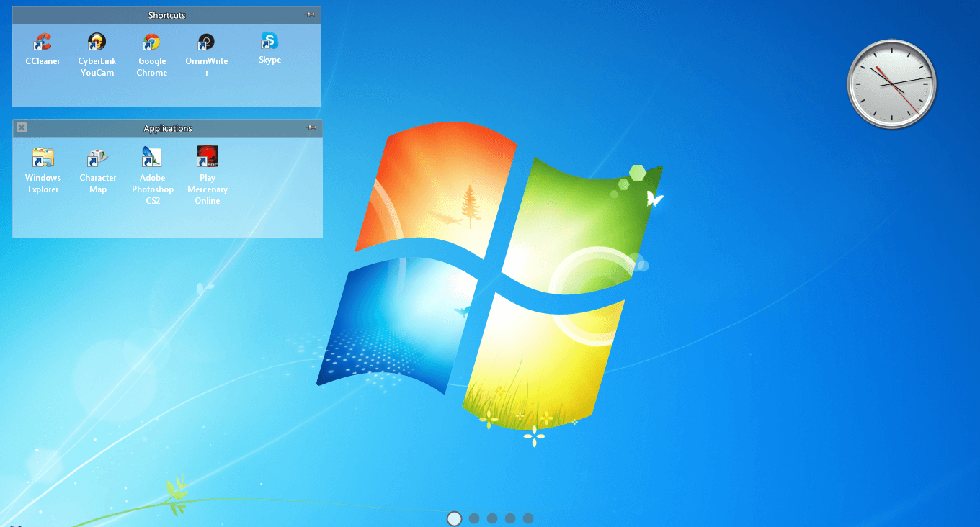Close the Applications panel
Viewport: 980px width, 527px height.
coord(21,127)
